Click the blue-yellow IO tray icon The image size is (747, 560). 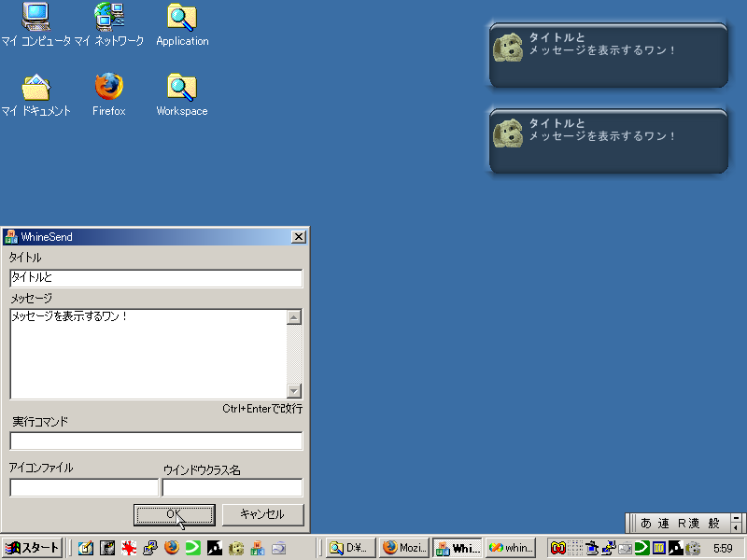(x=659, y=548)
